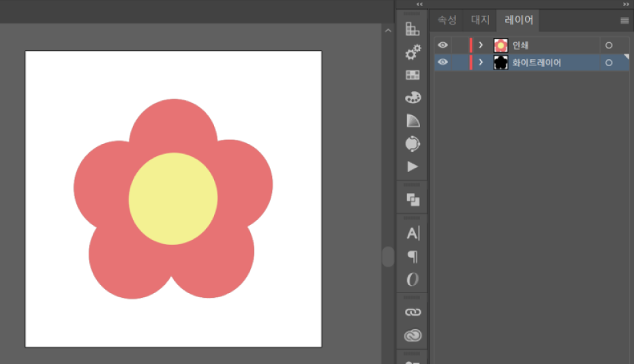
Task: Switch to the 대지 tab
Action: tap(480, 20)
